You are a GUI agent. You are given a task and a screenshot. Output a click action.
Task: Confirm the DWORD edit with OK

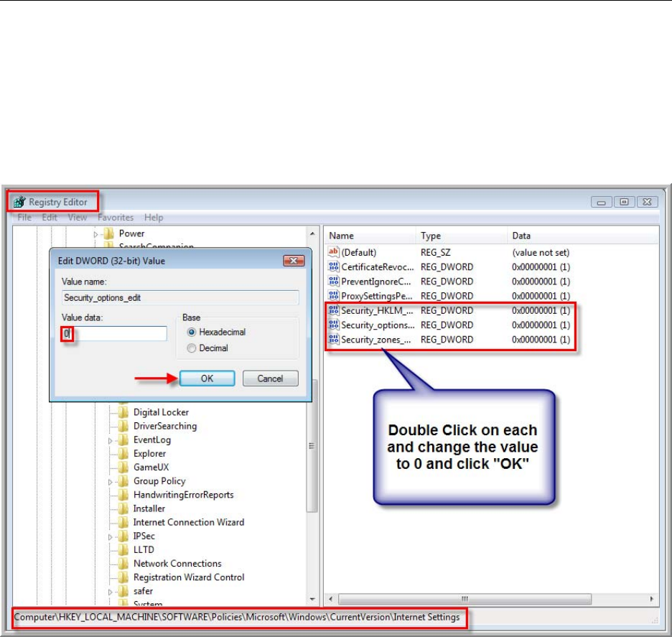[207, 378]
